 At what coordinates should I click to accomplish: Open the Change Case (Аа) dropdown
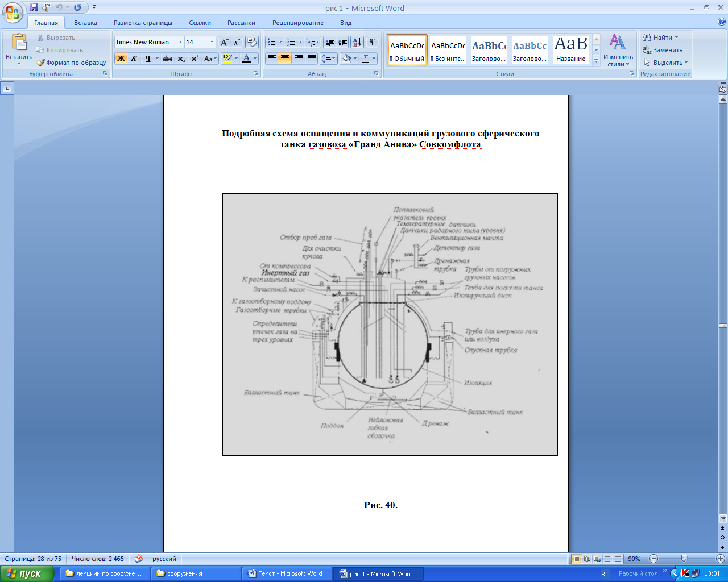point(210,59)
